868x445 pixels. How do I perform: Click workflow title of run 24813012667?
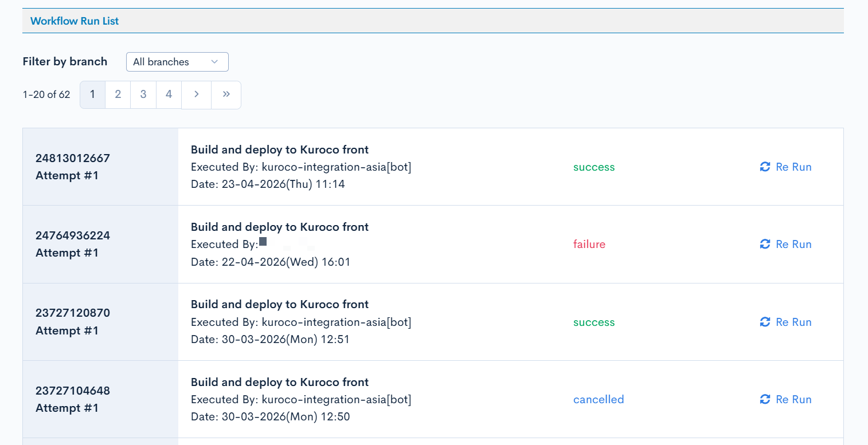point(280,149)
